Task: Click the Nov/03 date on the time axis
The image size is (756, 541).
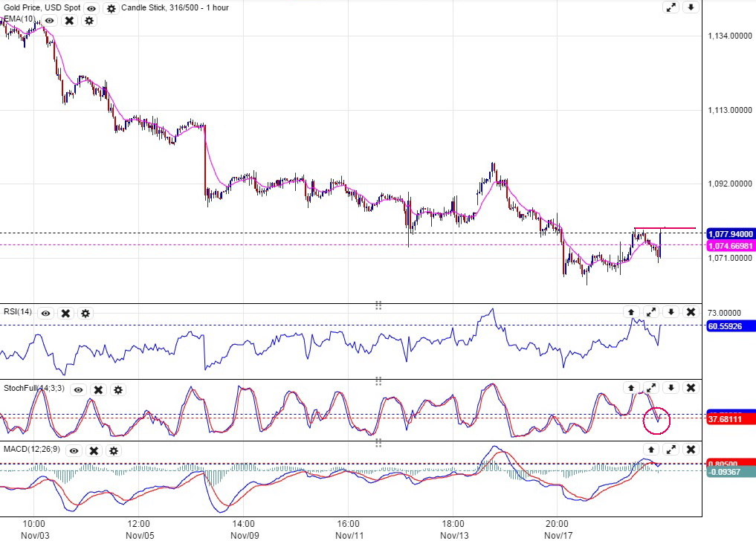Action: (x=35, y=535)
